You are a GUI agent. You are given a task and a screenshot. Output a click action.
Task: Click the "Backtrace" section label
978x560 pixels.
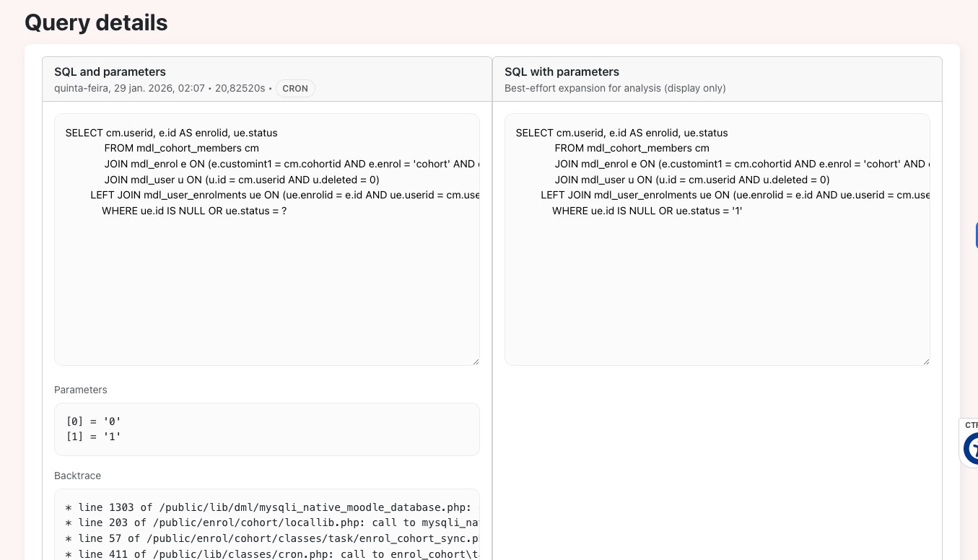tap(78, 476)
